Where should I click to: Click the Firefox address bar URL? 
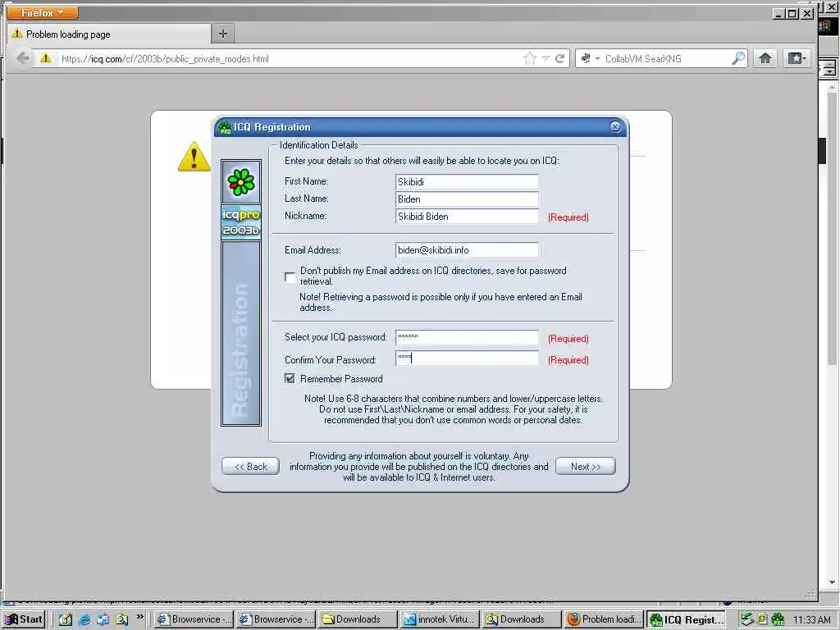[290, 58]
